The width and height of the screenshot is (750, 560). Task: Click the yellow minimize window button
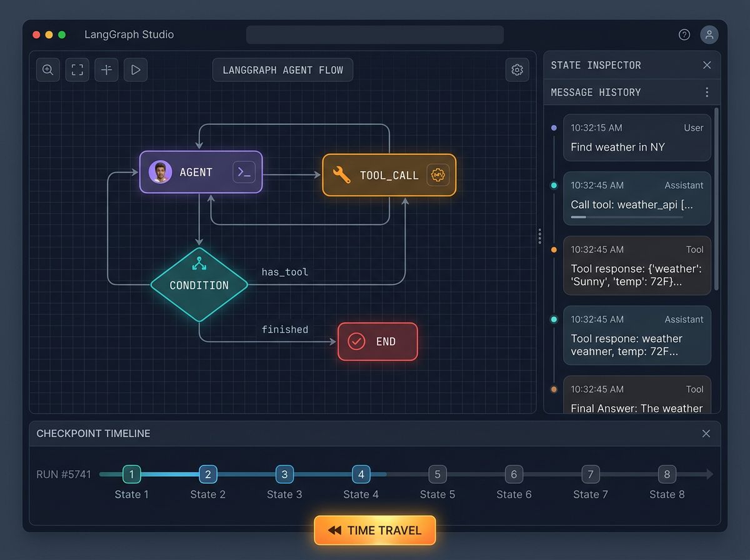[x=49, y=35]
